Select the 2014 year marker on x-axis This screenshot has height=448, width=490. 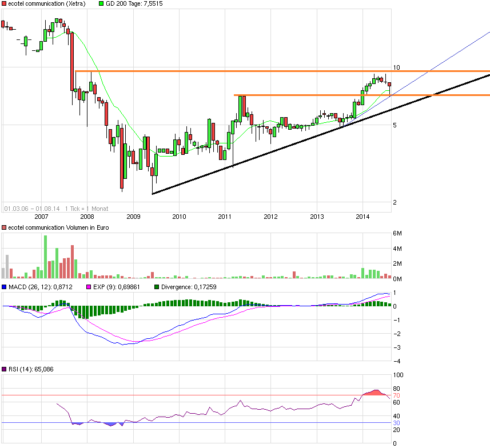pos(362,217)
